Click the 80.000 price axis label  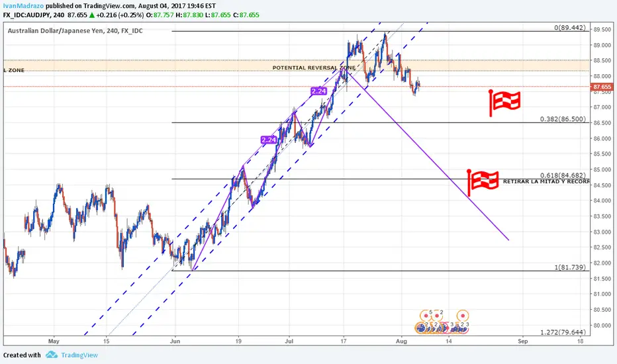(602, 325)
